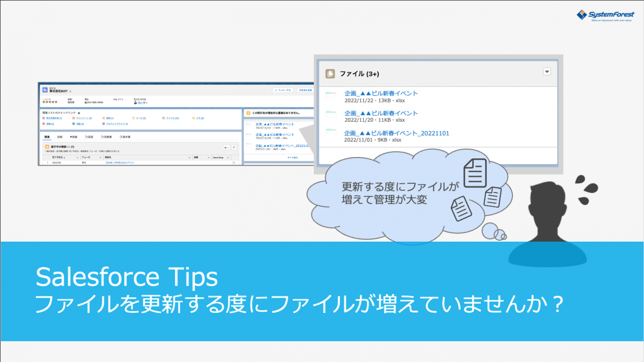Open the row action dropdown for the 2022/2/5 opportunity
644x362 pixels.
pos(234,163)
